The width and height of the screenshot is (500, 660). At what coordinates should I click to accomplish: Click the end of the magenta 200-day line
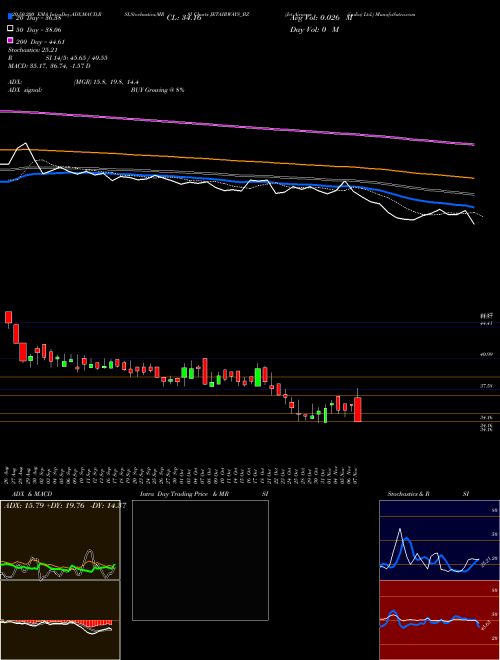473,144
